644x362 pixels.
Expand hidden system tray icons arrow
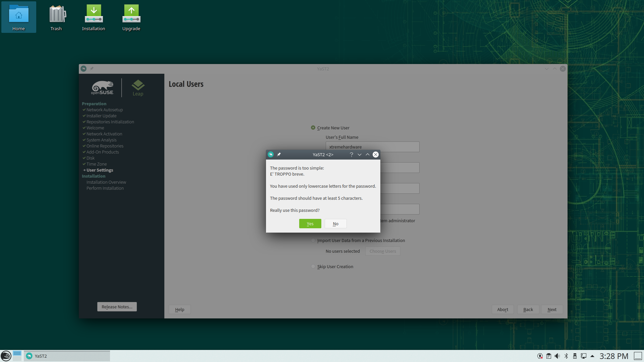click(592, 356)
